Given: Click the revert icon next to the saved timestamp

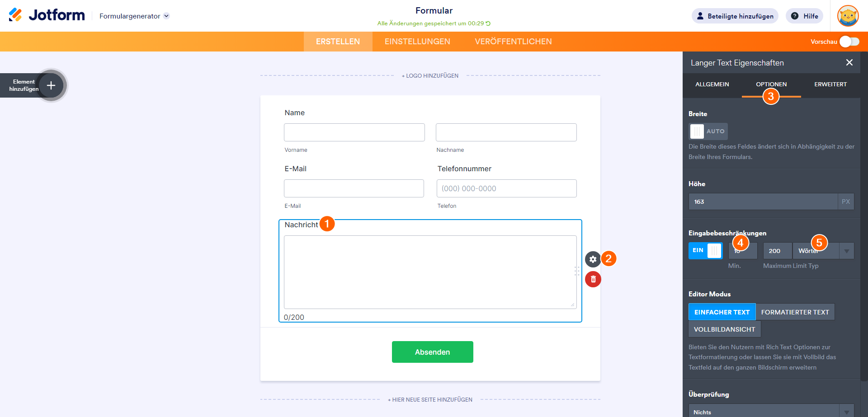Looking at the screenshot, I should [488, 23].
